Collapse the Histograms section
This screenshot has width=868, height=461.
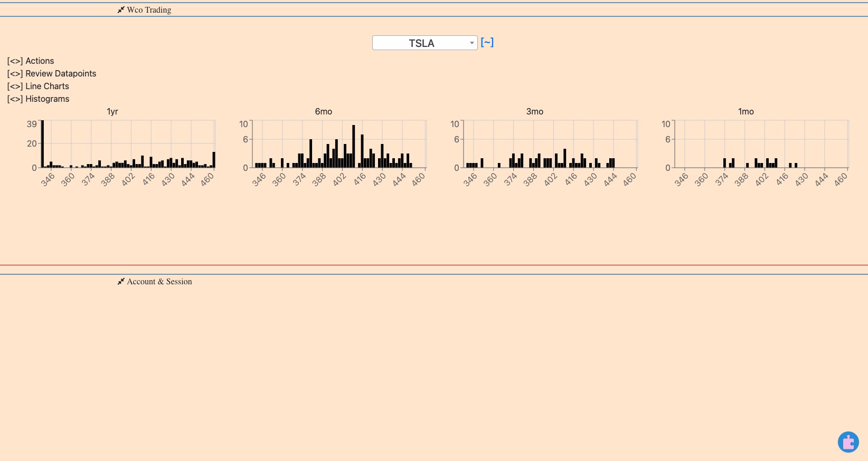tap(38, 99)
